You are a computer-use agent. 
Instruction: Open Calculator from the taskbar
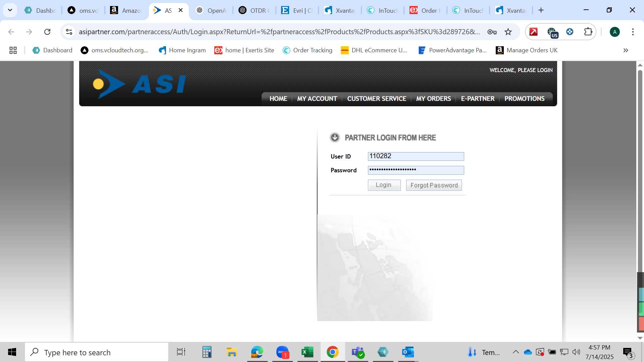[207, 352]
